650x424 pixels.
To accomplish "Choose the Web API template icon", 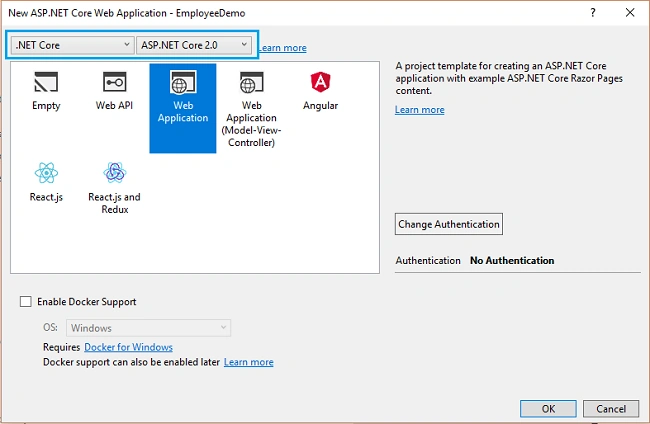I will click(x=114, y=82).
